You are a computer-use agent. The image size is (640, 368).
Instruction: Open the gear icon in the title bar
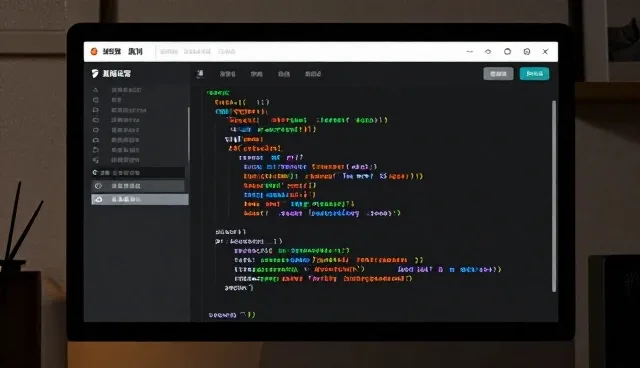(x=527, y=52)
